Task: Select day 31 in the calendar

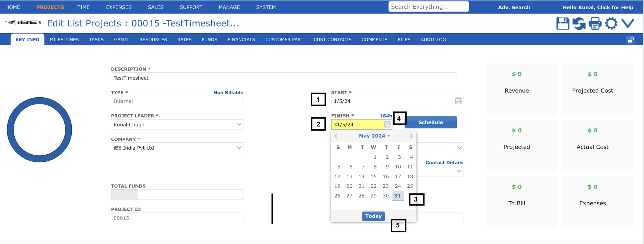Action: pos(397,196)
